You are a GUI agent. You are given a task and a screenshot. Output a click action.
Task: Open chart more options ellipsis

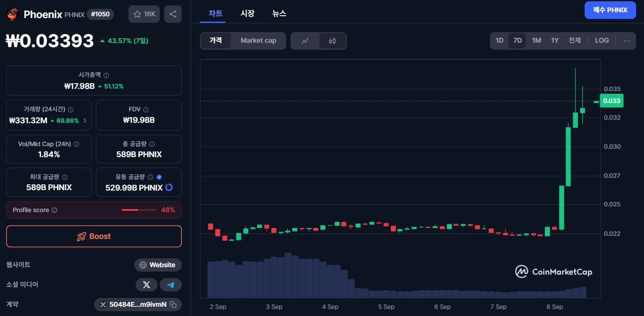click(x=627, y=40)
